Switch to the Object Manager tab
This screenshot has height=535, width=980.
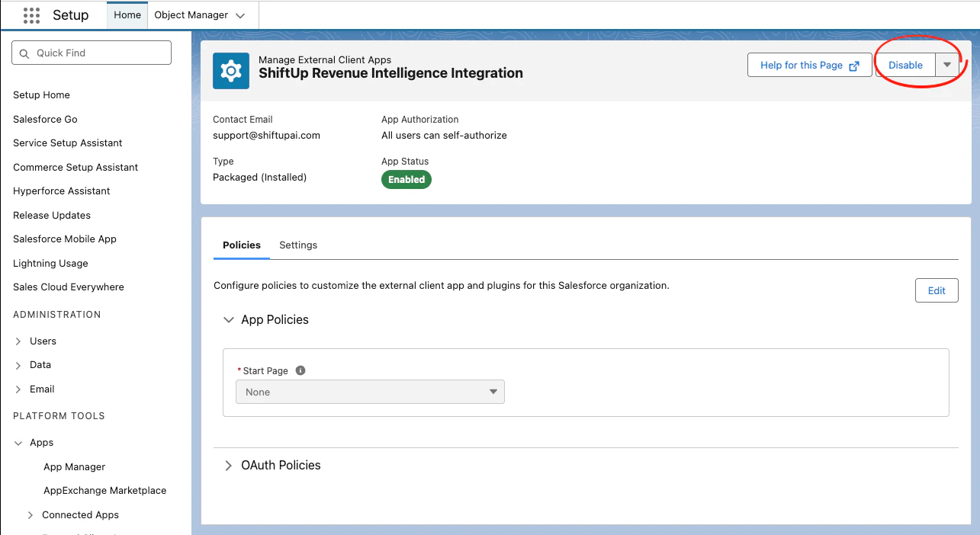(191, 15)
